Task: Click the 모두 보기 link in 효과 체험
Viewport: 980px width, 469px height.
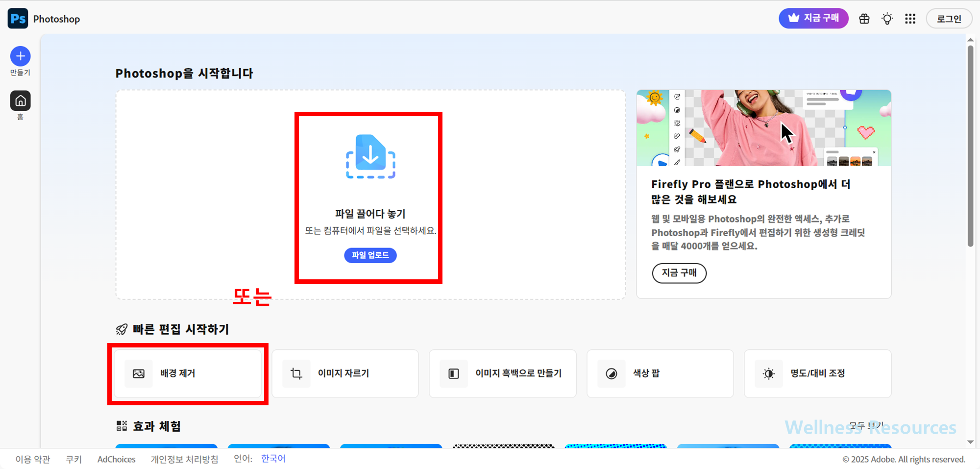Action: click(866, 426)
